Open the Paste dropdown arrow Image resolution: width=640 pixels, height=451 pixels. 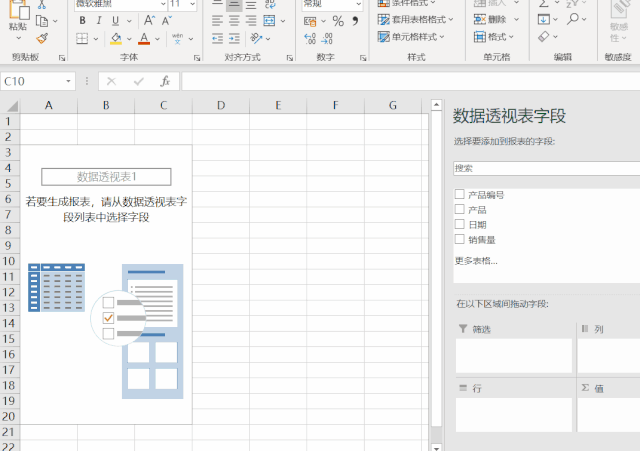point(18,38)
